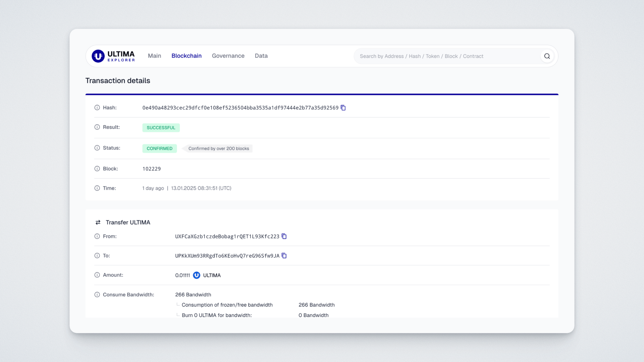
Task: Click the info icon beside Hash
Action: point(97,108)
